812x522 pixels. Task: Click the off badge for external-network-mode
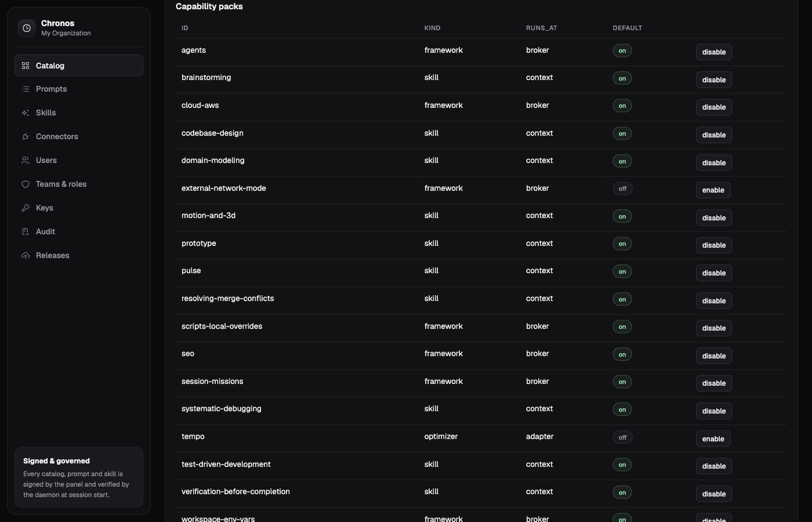[622, 189]
